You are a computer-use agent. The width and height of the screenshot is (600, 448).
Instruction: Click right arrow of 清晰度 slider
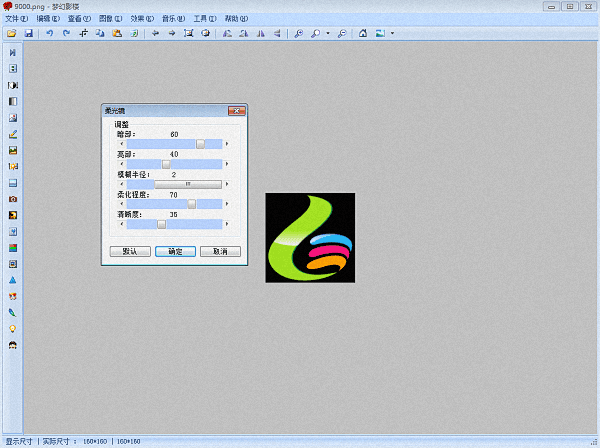tap(227, 224)
